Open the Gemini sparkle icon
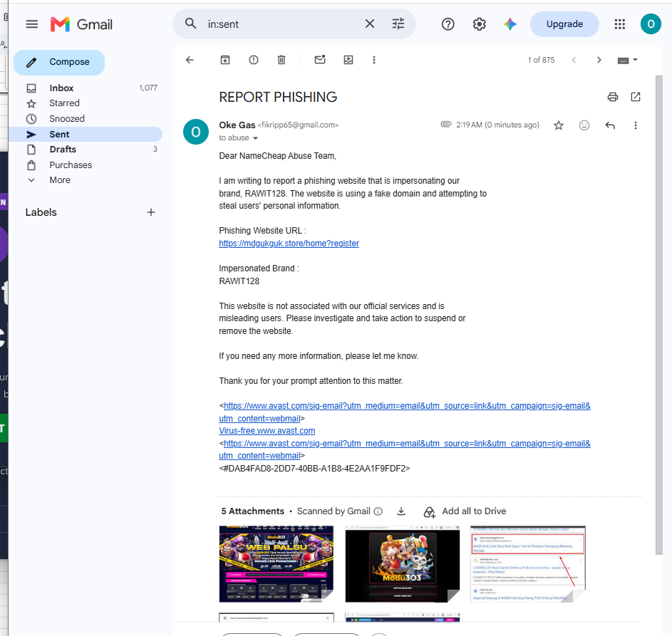This screenshot has width=672, height=636. [x=510, y=24]
